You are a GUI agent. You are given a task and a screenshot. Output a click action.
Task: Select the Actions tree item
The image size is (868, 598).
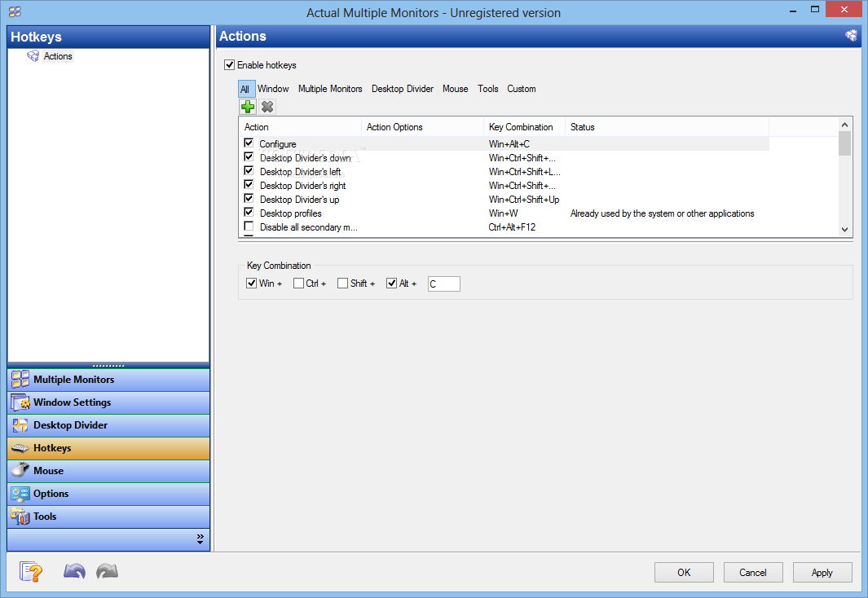click(58, 56)
